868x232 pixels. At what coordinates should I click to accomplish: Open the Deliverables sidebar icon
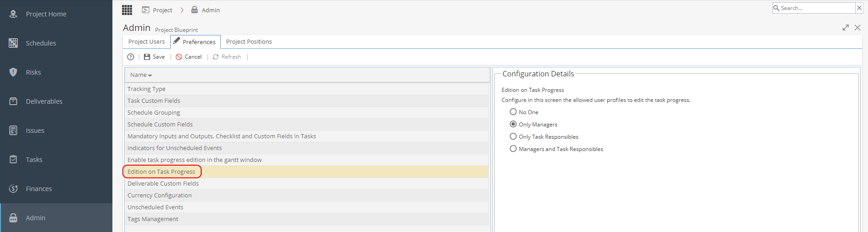(x=13, y=101)
